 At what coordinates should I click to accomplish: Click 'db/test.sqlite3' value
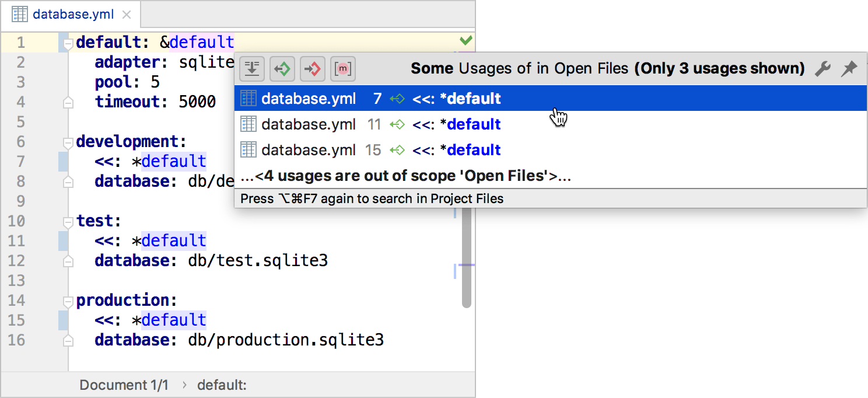(258, 261)
